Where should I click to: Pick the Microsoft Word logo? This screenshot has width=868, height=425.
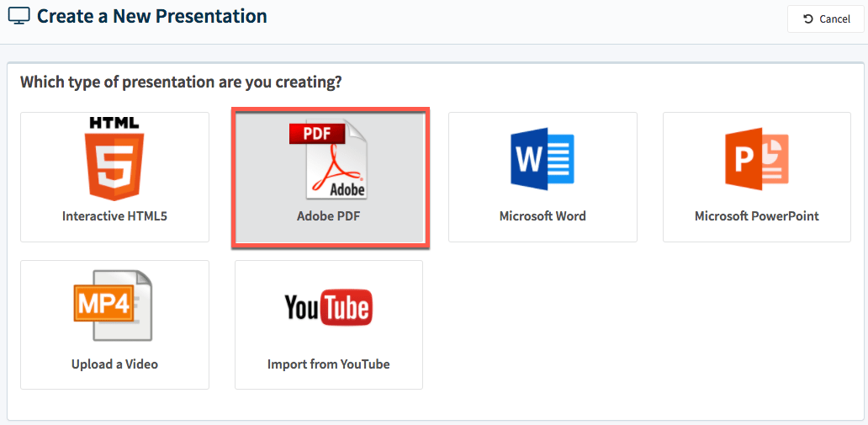pyautogui.click(x=542, y=159)
